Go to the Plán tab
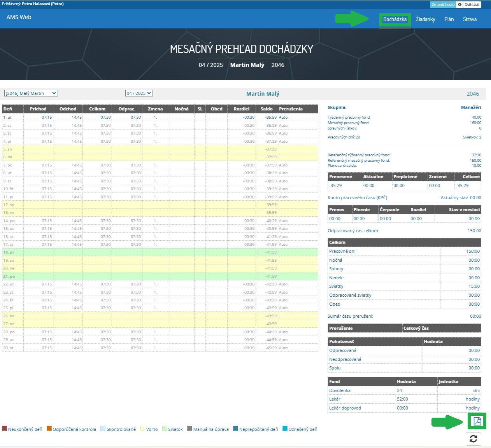Viewport: 491px width, 448px height. [x=449, y=19]
